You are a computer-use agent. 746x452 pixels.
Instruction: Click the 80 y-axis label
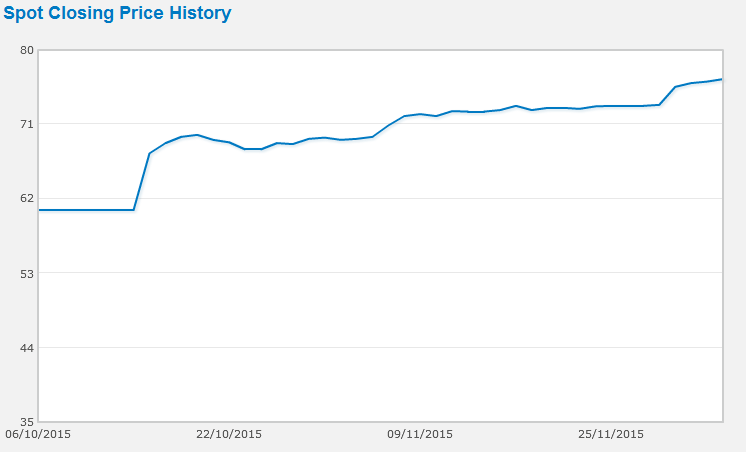[27, 50]
